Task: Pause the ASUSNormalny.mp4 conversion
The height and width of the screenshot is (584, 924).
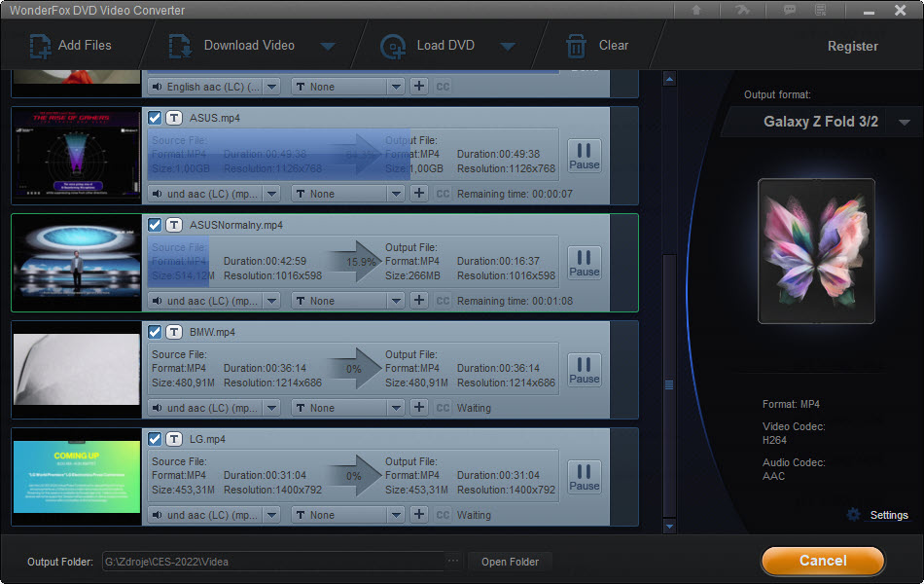Action: [584, 263]
